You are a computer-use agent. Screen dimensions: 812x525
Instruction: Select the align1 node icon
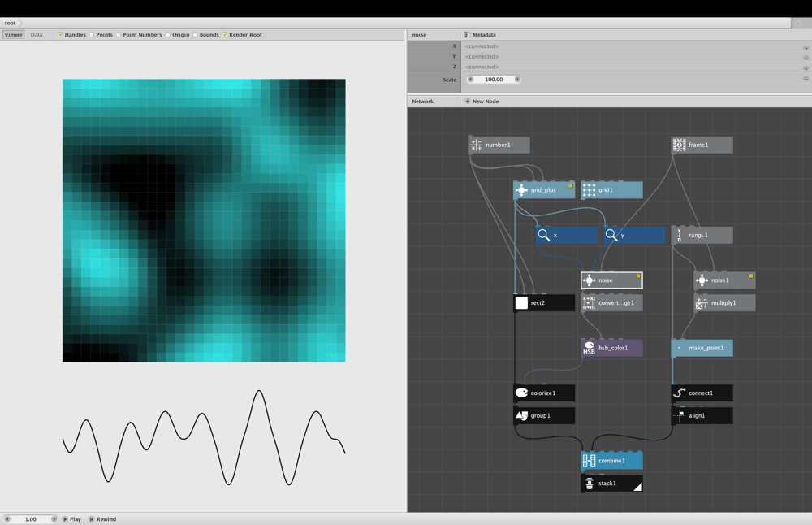[679, 415]
